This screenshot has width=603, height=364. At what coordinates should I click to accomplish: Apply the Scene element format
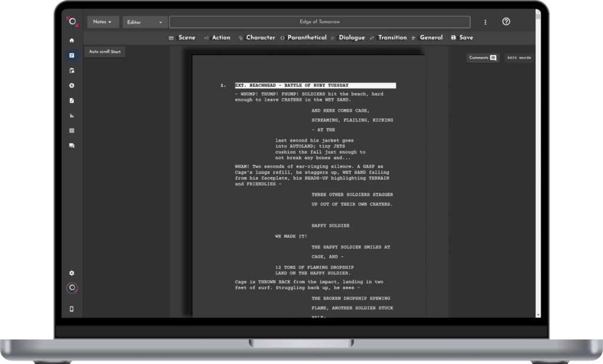click(183, 38)
